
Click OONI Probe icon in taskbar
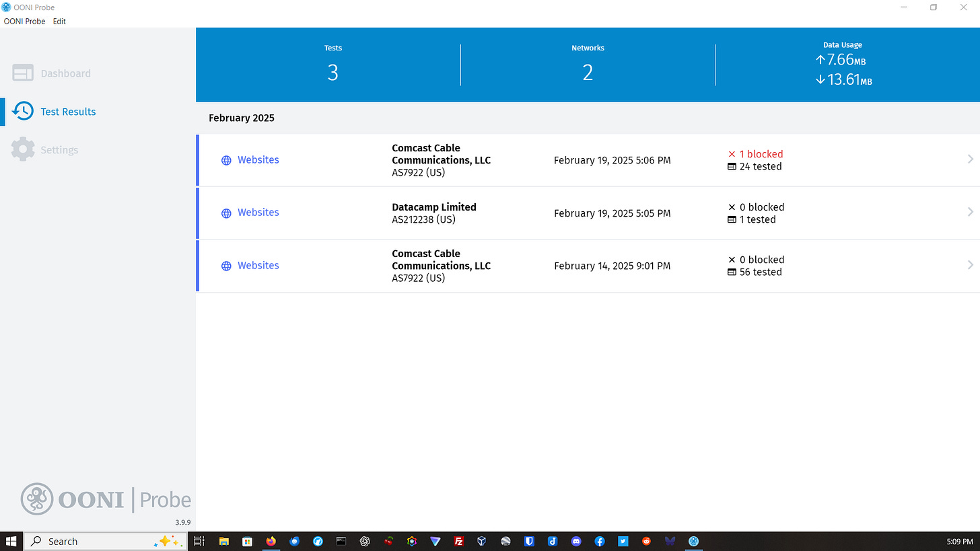pyautogui.click(x=693, y=541)
